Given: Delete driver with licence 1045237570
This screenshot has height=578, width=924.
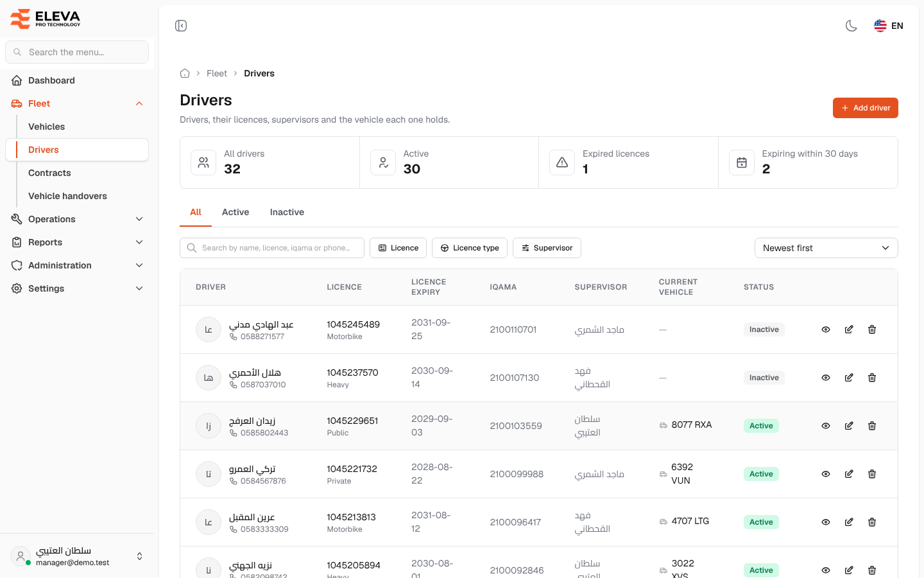Looking at the screenshot, I should click(872, 378).
